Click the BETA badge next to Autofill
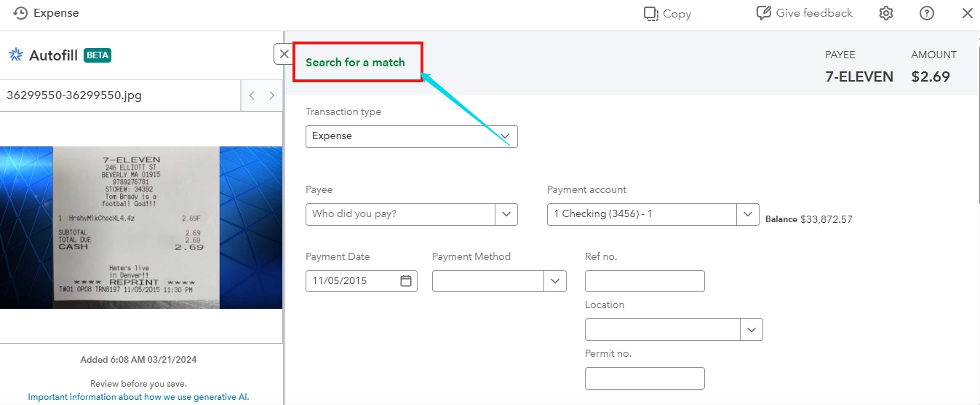The height and width of the screenshot is (405, 980). click(97, 55)
